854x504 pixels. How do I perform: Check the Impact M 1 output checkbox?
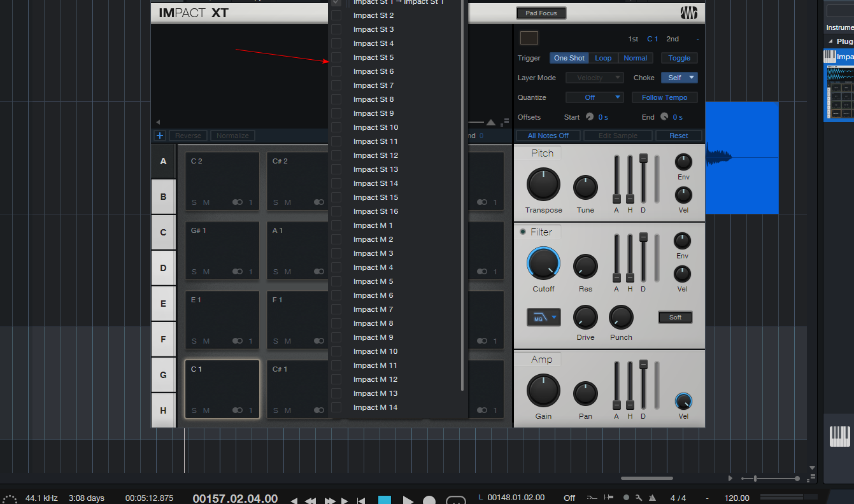pos(336,225)
